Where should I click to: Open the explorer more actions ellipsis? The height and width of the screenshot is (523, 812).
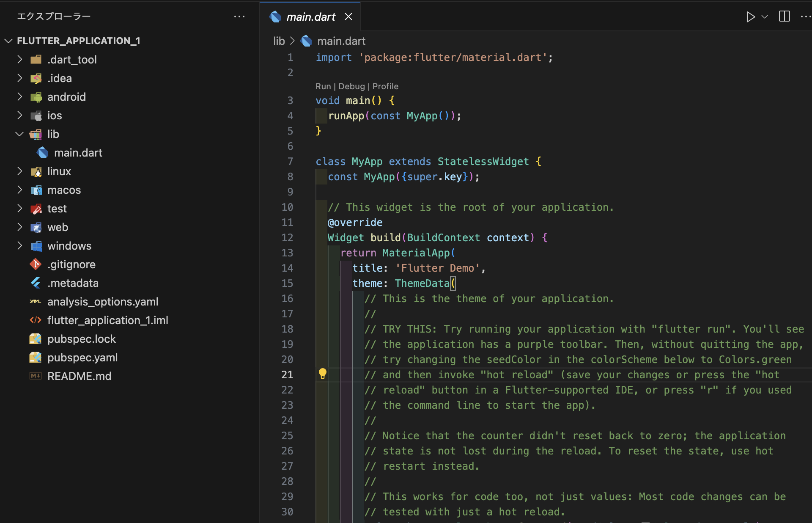coord(239,17)
